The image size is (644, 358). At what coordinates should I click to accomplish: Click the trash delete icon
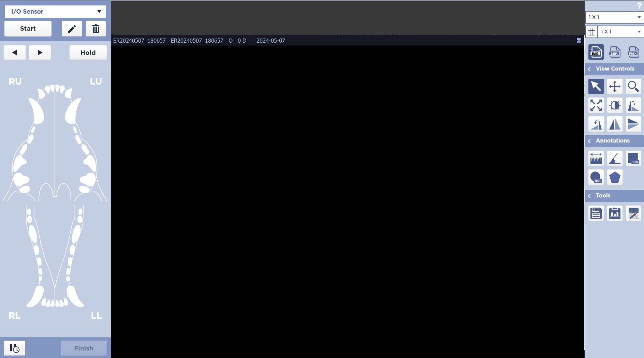pyautogui.click(x=96, y=29)
